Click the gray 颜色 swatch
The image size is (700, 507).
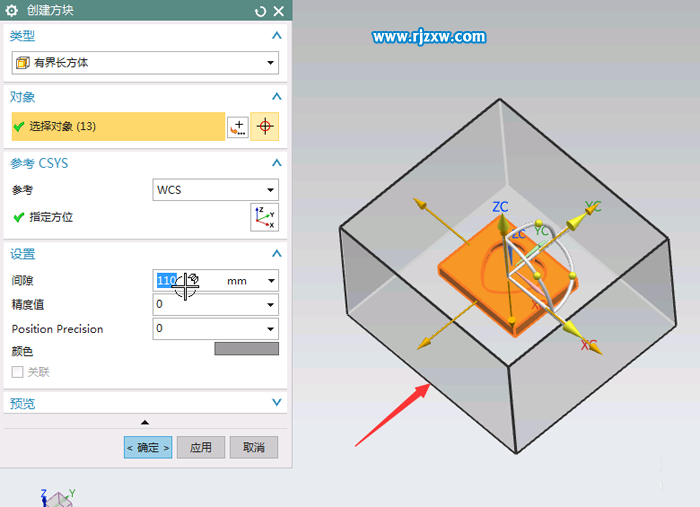246,349
